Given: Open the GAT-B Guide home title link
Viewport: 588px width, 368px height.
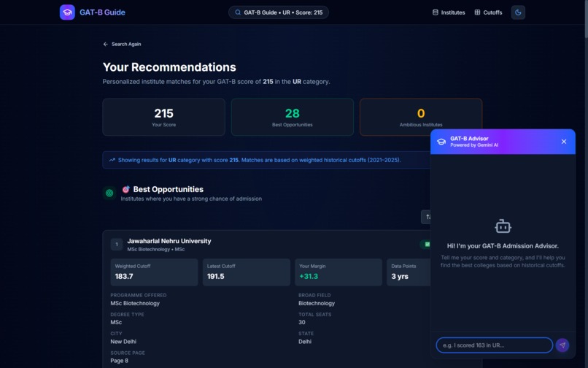Looking at the screenshot, I should coord(102,12).
